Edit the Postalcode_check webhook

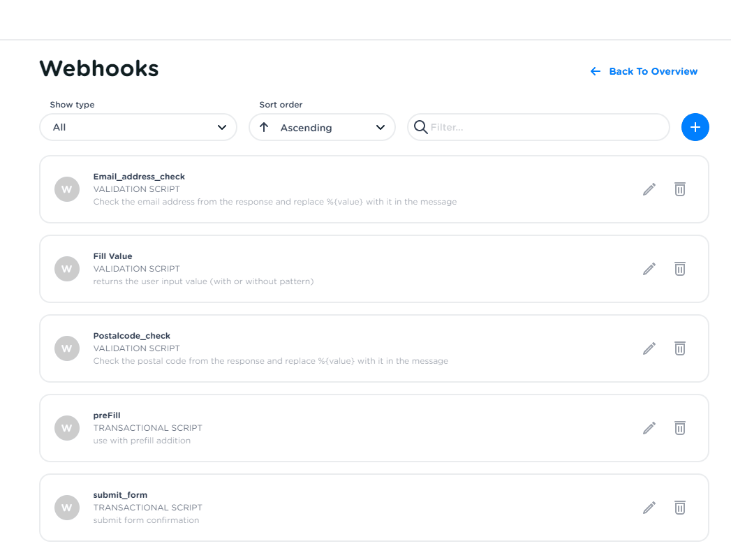(649, 348)
